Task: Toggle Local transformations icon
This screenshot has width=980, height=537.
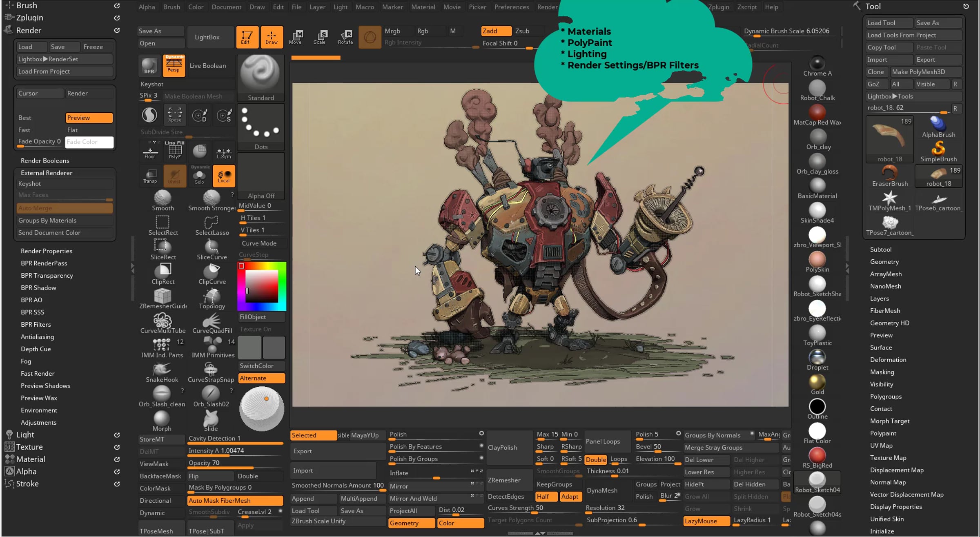Action: [x=224, y=176]
